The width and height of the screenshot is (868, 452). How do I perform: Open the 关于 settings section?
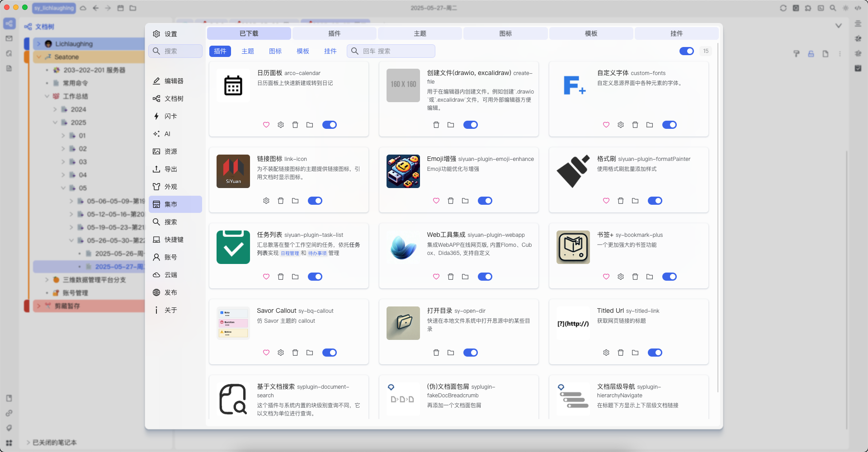[175, 310]
